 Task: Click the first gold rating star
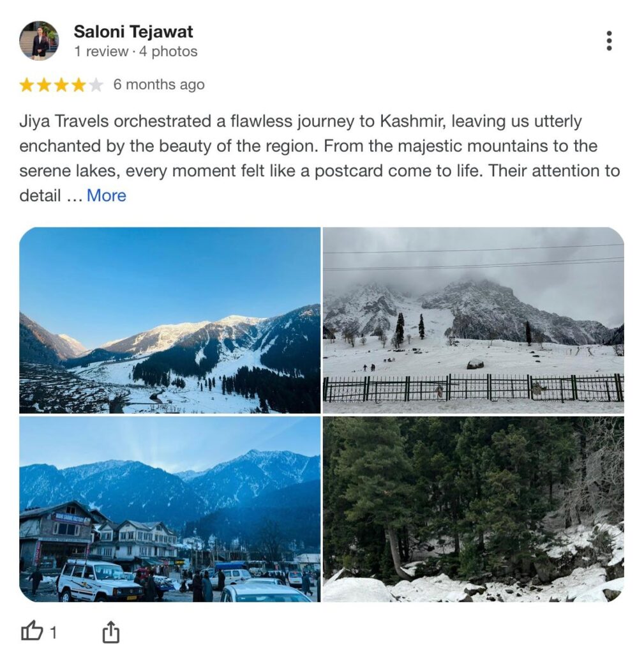pos(27,85)
